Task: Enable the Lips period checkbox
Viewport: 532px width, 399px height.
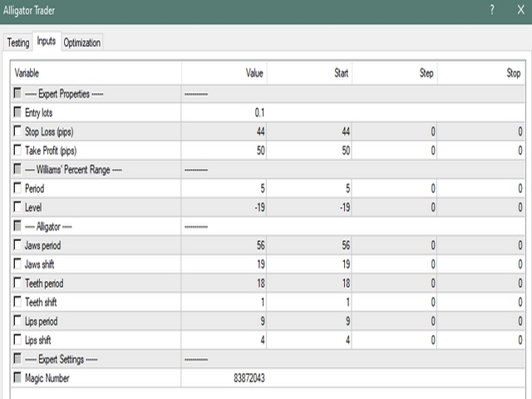Action: coord(18,321)
